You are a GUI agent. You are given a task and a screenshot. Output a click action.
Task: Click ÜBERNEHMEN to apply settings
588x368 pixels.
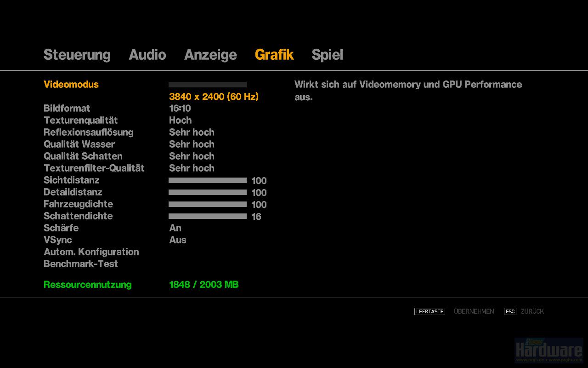coord(474,311)
